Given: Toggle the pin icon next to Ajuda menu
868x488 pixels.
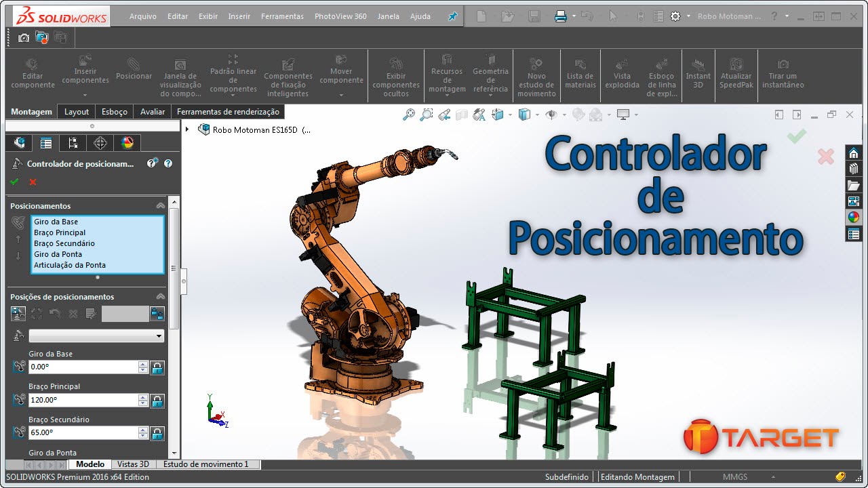Looking at the screenshot, I should 453,16.
